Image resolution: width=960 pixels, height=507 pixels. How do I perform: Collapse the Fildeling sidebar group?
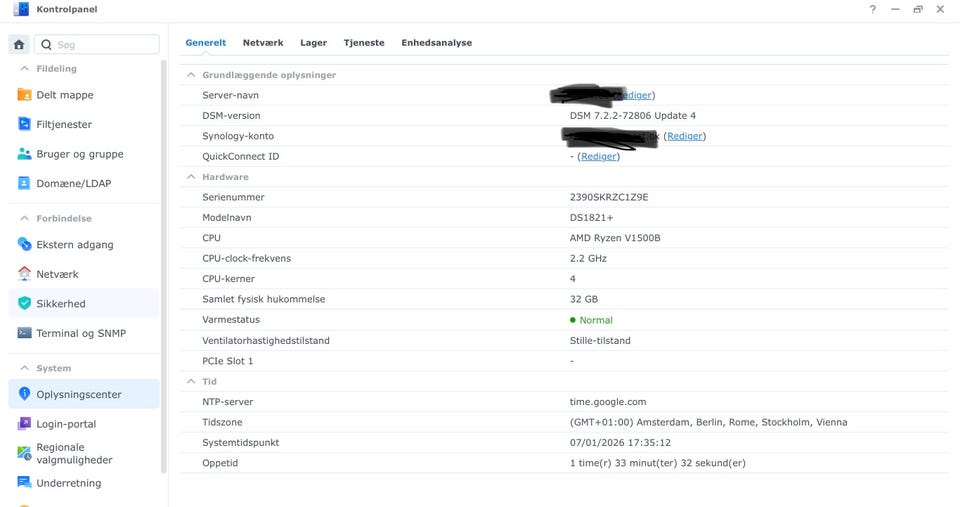(x=24, y=69)
